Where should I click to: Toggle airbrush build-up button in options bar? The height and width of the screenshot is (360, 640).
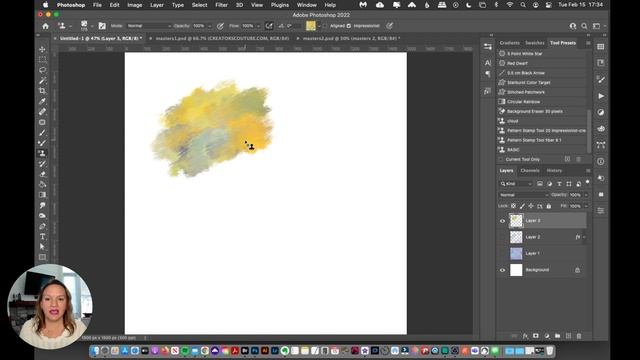(x=269, y=26)
